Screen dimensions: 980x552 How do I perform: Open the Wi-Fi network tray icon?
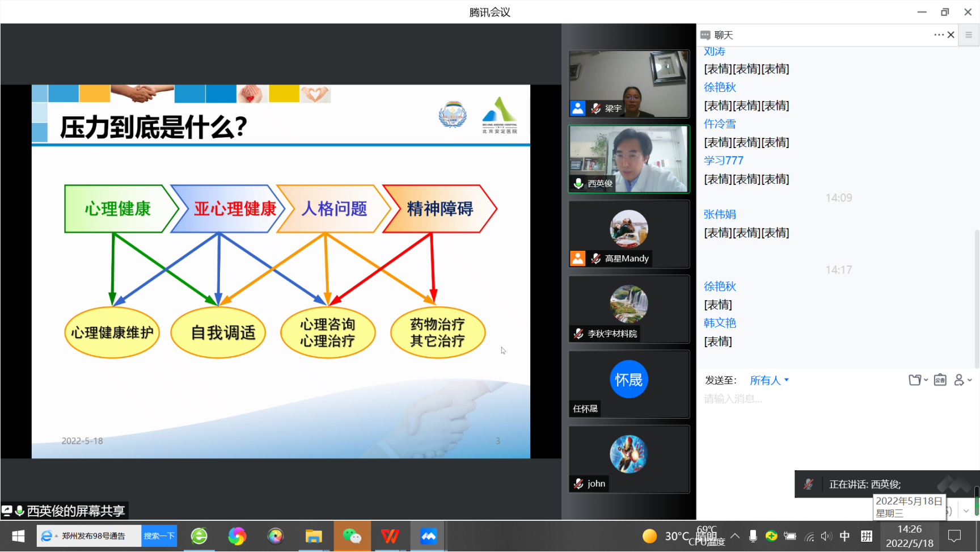pos(809,536)
